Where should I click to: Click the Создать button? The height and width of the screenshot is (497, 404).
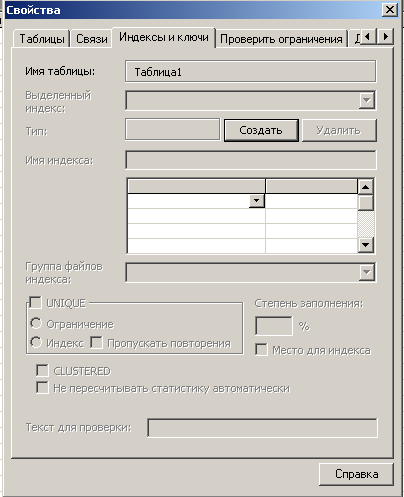[261, 130]
